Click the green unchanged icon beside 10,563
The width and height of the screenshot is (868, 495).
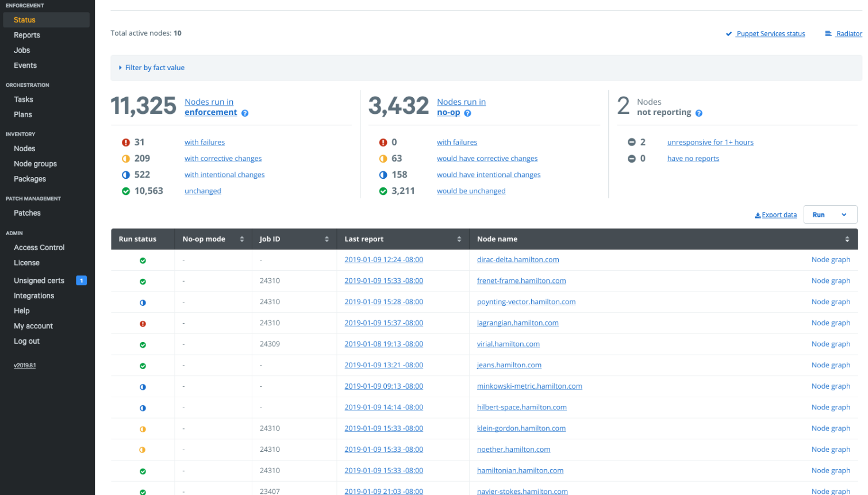126,191
